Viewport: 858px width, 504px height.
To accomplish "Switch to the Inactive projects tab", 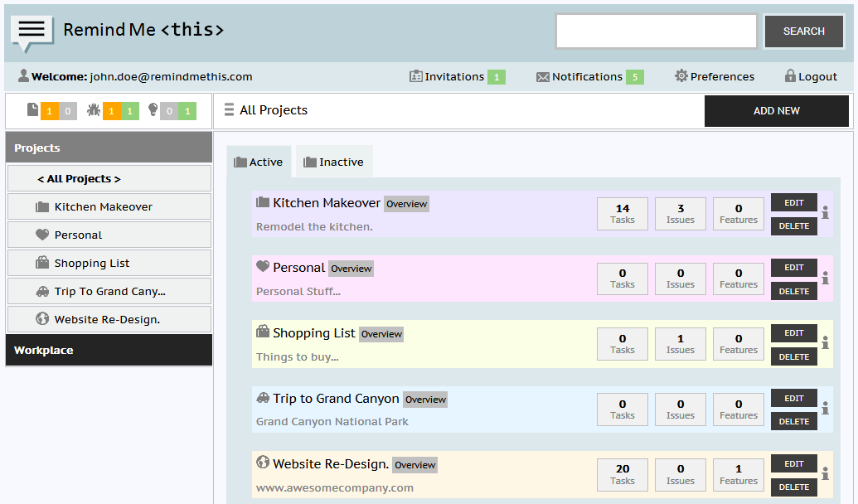I will 334,162.
